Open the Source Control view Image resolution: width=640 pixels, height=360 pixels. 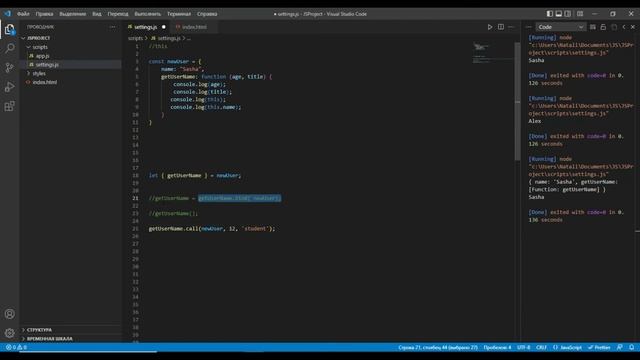coord(9,67)
